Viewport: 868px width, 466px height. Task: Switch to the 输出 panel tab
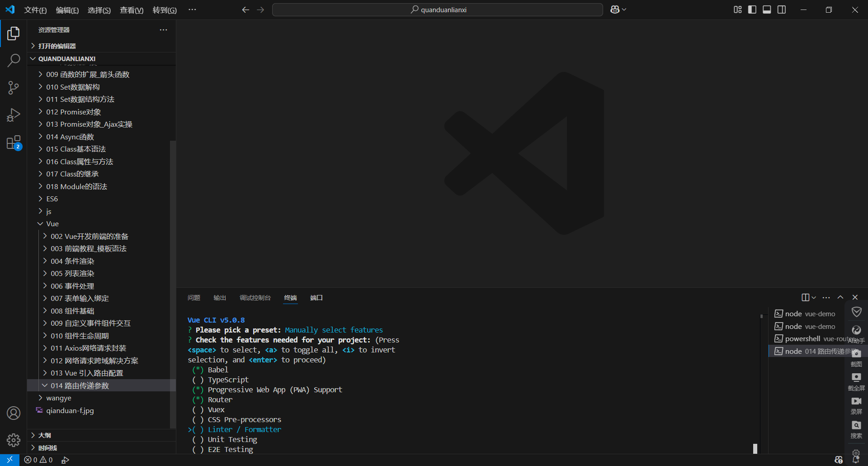coord(220,298)
